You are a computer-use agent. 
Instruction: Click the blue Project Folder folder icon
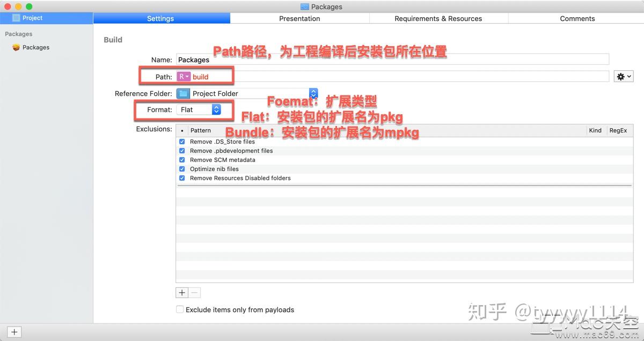(x=182, y=93)
